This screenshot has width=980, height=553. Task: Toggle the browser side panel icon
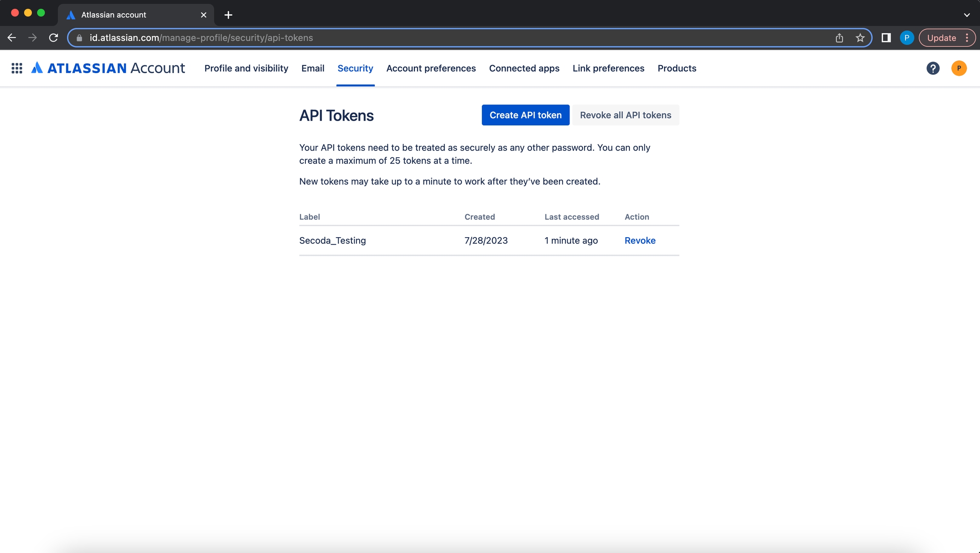(886, 38)
